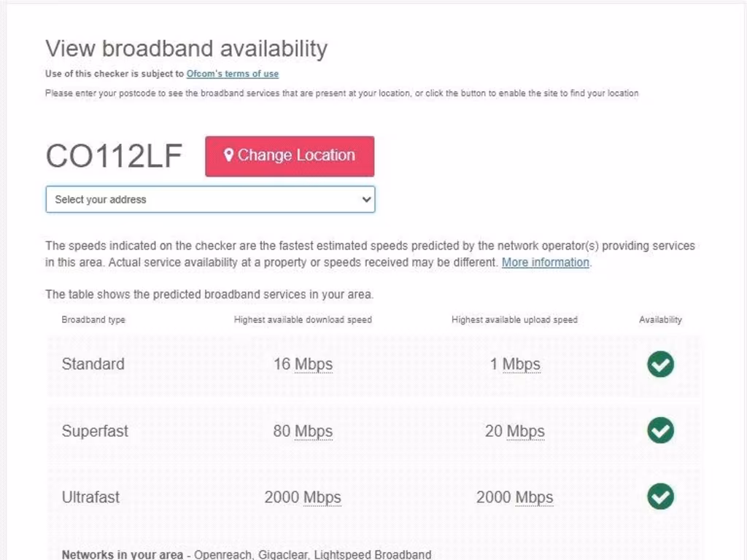Click the Availability column header
Image resolution: width=747 pixels, height=560 pixels.
[x=660, y=319]
